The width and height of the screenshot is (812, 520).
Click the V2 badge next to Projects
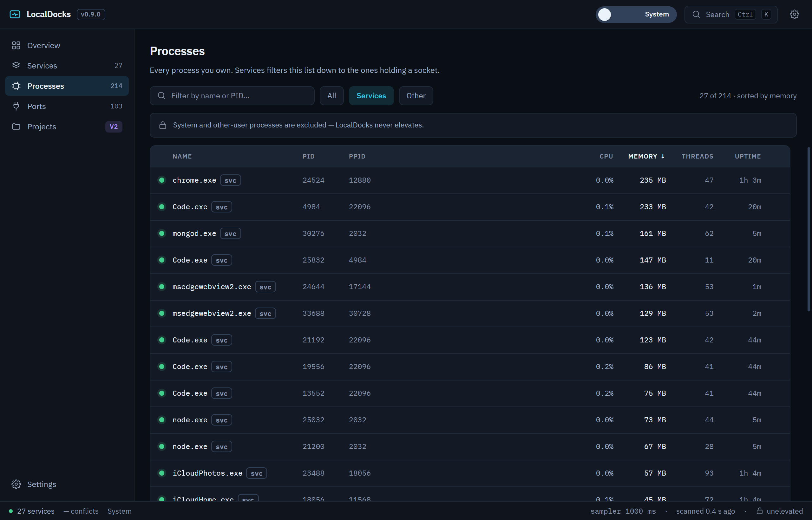pos(114,127)
